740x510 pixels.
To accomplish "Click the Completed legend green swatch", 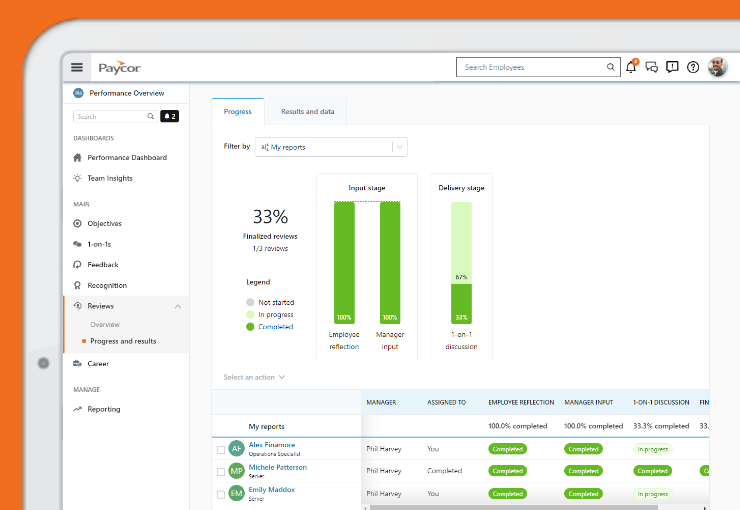I will coord(250,326).
